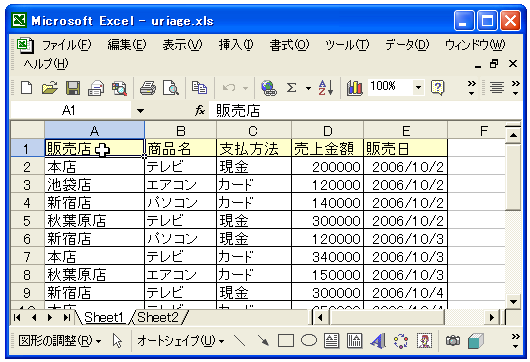Click the Excel workbook icon in menu bar

coord(25,45)
